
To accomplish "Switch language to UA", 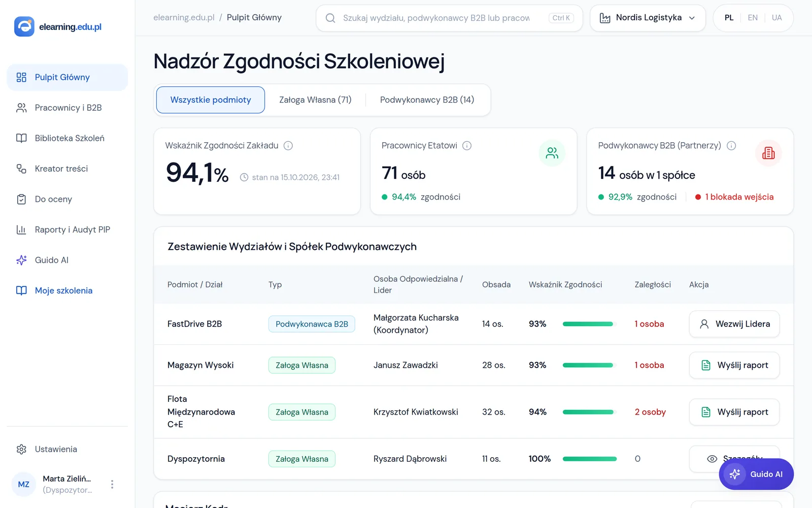I will [776, 18].
